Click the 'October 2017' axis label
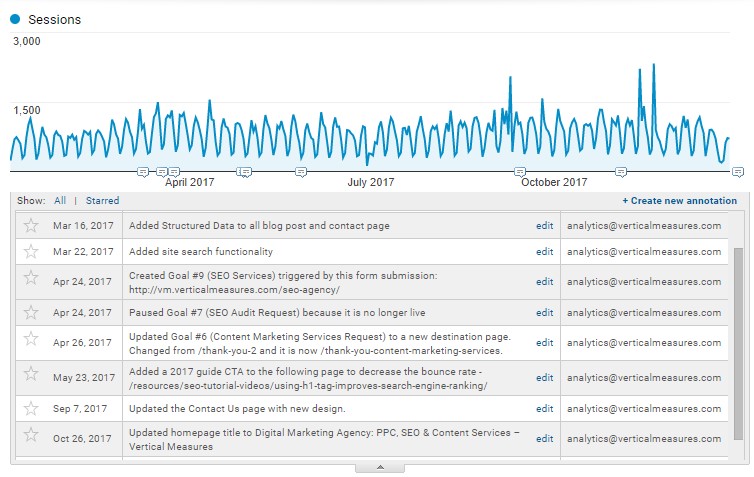754x477 pixels. click(x=554, y=183)
